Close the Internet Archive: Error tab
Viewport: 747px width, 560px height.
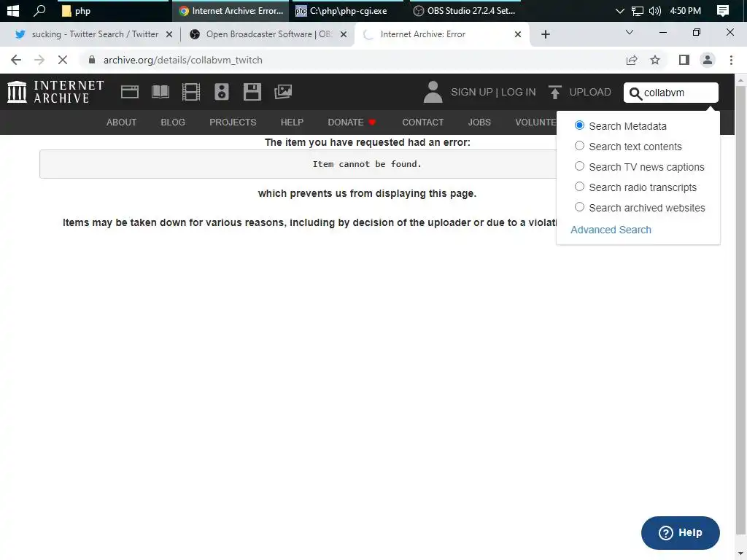pyautogui.click(x=518, y=34)
